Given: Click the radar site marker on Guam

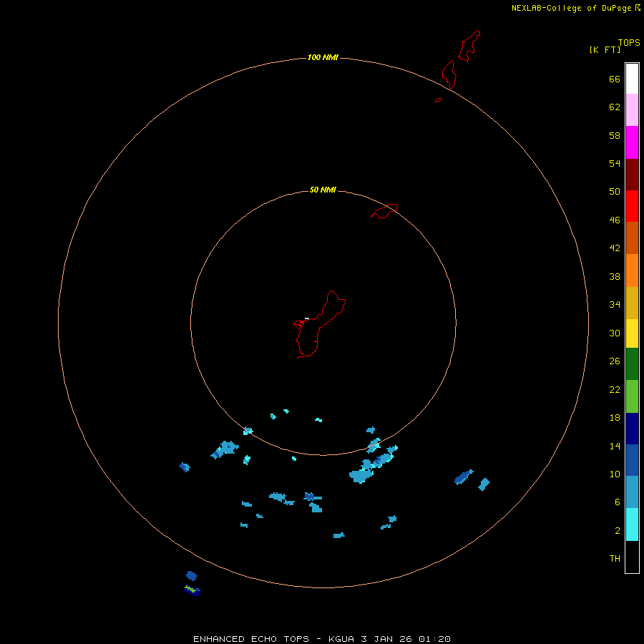Looking at the screenshot, I should [x=307, y=318].
